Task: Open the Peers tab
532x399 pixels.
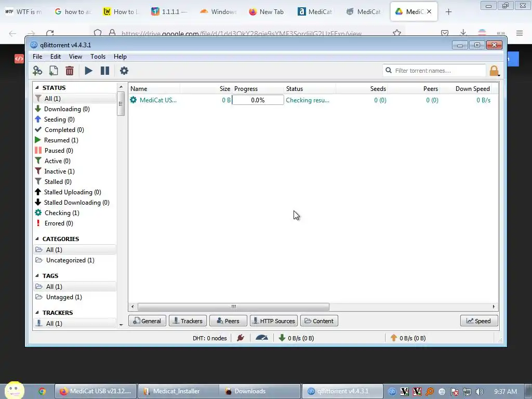Action: [228, 321]
